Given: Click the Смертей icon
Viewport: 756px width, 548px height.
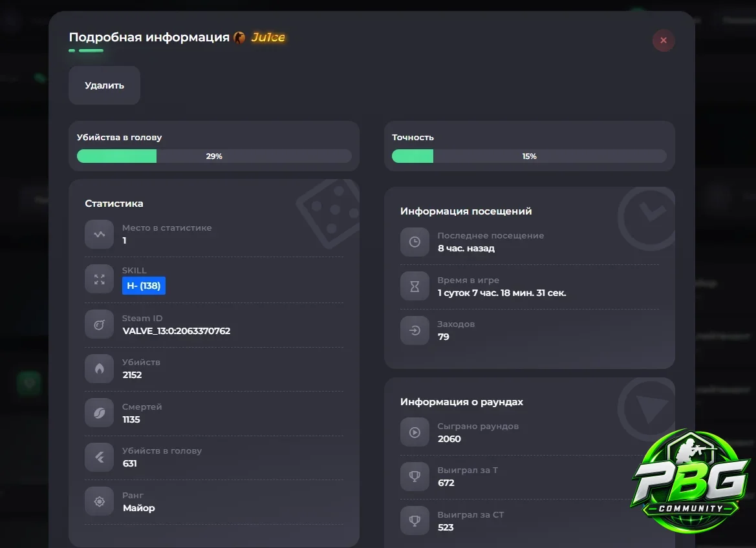Looking at the screenshot, I should click(x=100, y=412).
